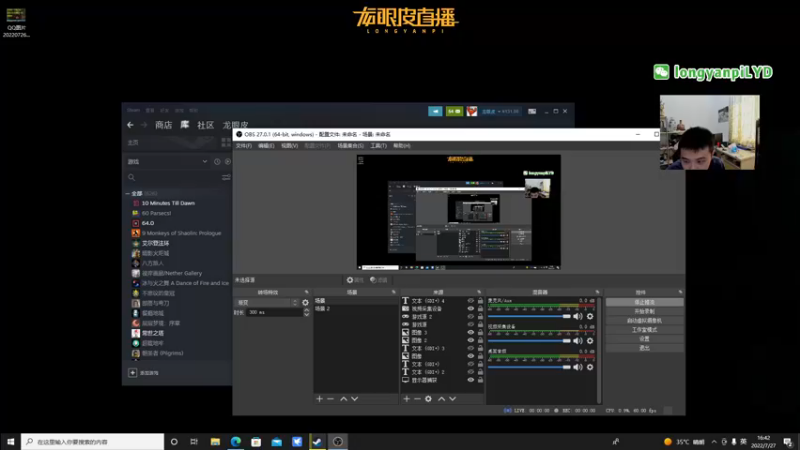Adjust the 桌面音频 volume slider
The width and height of the screenshot is (800, 450).
coord(530,367)
